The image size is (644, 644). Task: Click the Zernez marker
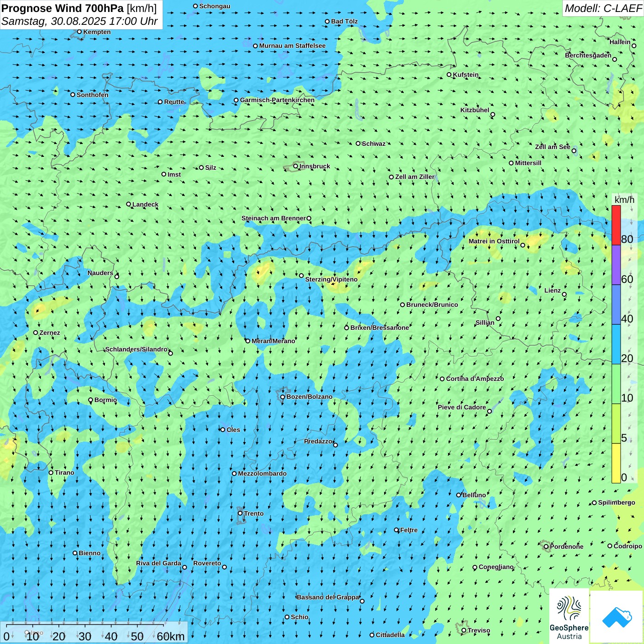(35, 333)
